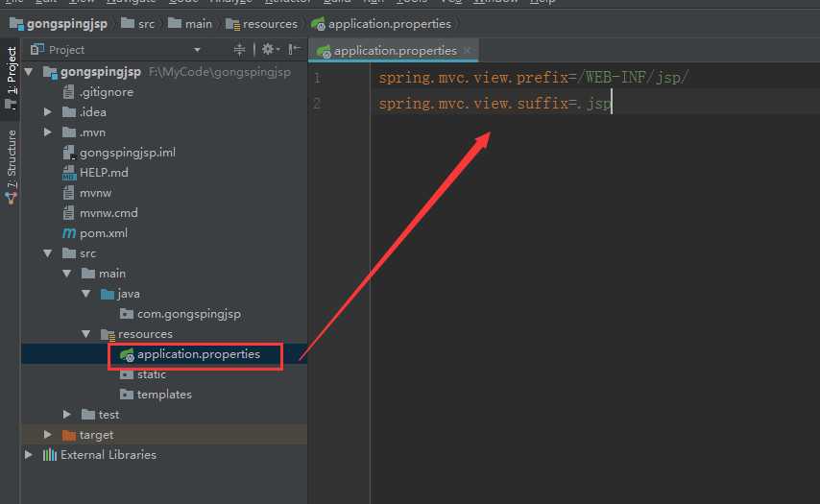This screenshot has width=820, height=504.
Task: Click application.properties breadcrumb in navigation bar
Action: (381, 24)
